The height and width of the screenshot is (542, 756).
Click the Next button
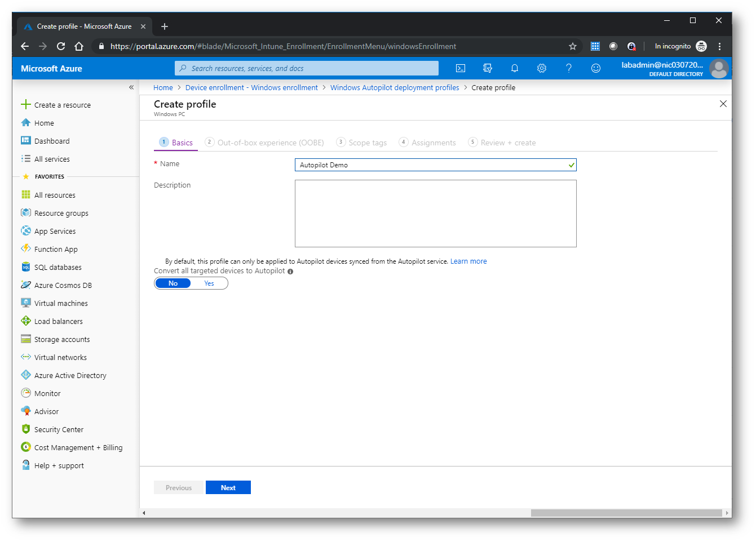228,488
